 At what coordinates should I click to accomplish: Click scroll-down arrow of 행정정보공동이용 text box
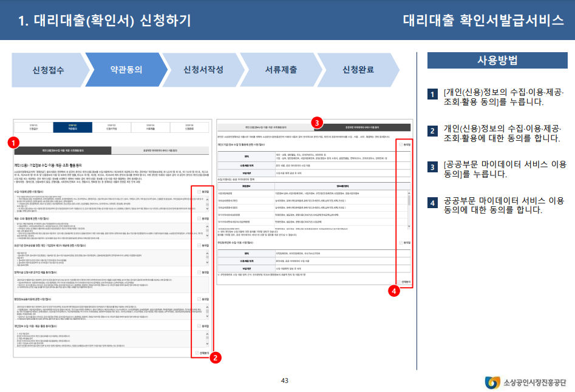click(x=207, y=317)
